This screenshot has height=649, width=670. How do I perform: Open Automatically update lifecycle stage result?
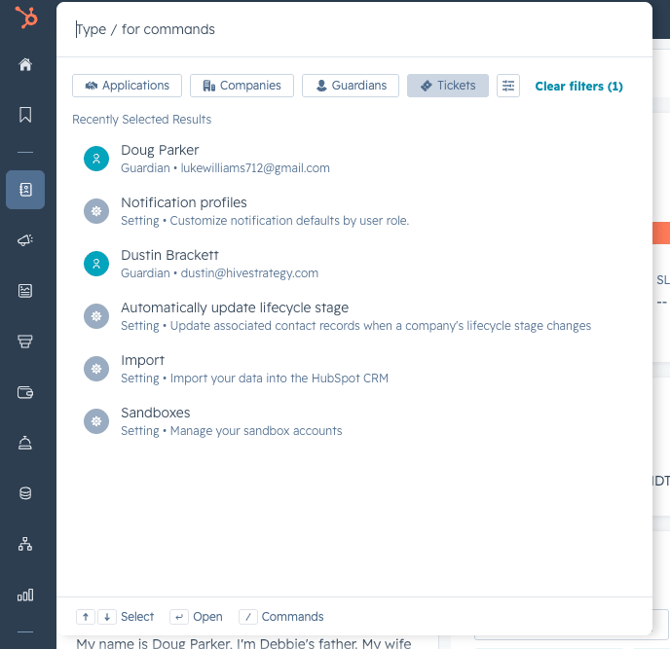click(354, 316)
